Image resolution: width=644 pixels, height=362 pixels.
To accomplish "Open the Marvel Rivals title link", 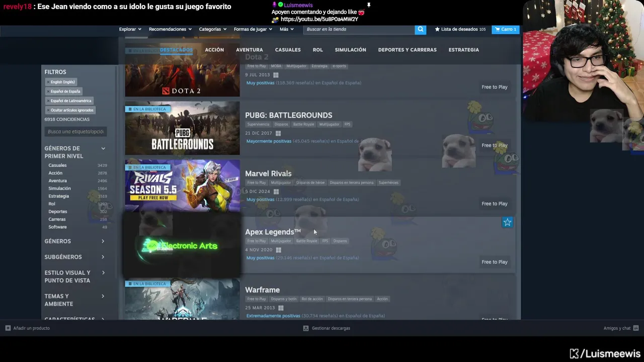I will [x=268, y=173].
